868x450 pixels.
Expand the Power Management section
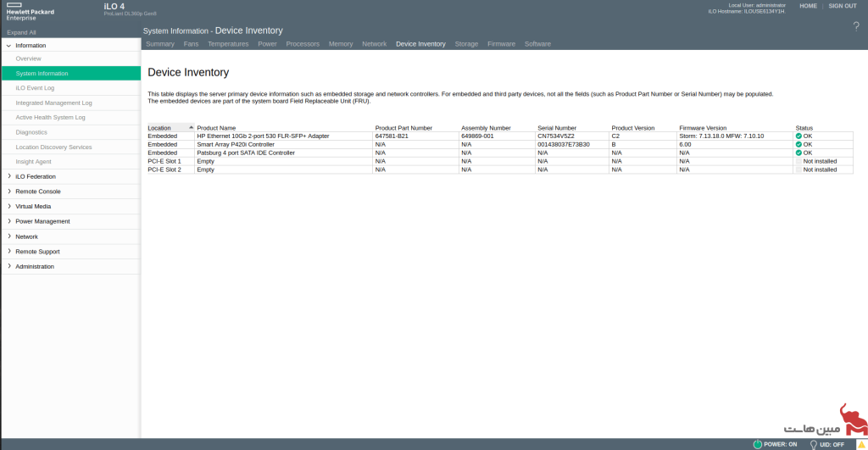9,221
